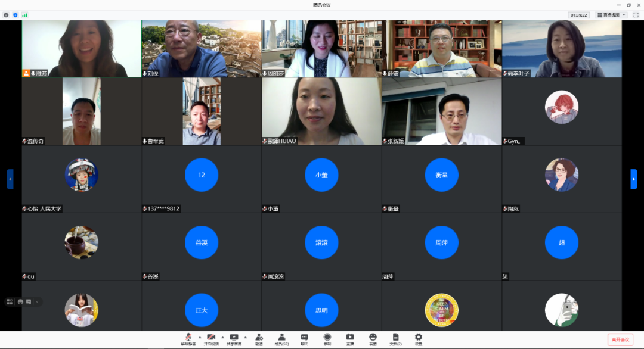Show the 成员(59) members list
The height and width of the screenshot is (349, 644).
point(281,339)
